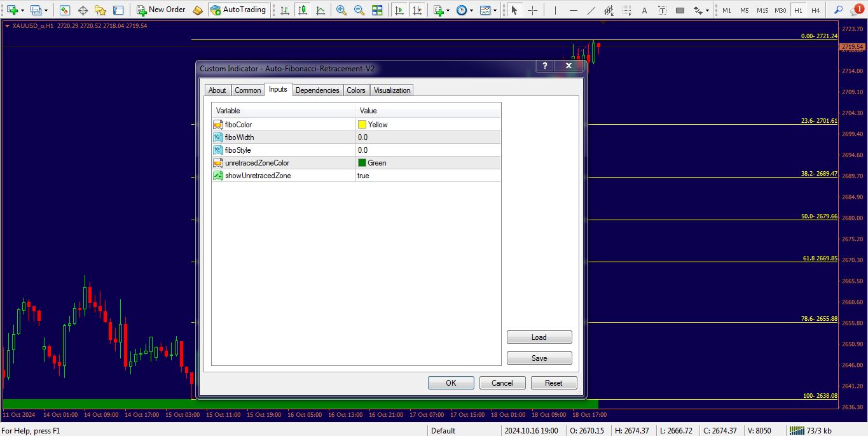Click the Reset button
Screen dimensions: 868x436
pyautogui.click(x=553, y=383)
